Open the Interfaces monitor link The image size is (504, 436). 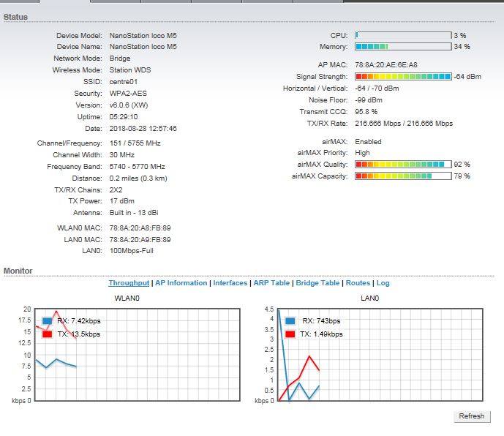coord(230,283)
